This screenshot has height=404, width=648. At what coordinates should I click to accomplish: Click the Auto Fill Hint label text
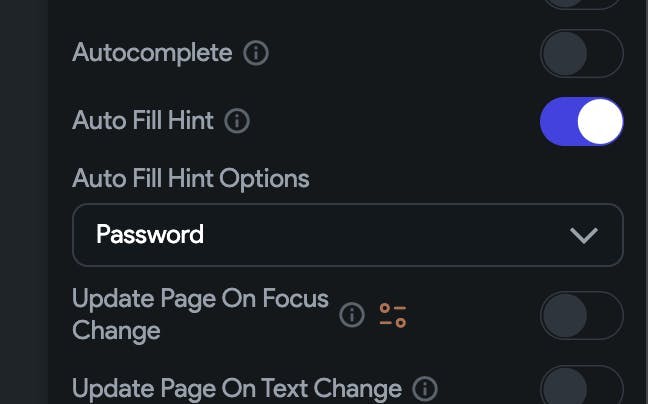point(143,122)
